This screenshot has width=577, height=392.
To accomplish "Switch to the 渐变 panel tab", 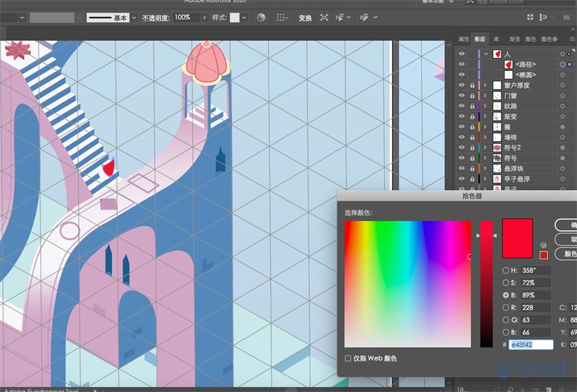I will tap(515, 38).
